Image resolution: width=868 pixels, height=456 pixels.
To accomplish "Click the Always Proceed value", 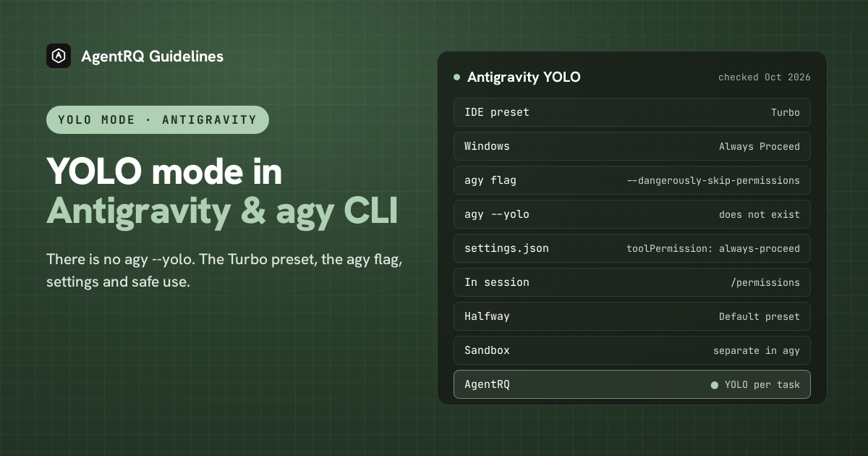I will click(759, 146).
